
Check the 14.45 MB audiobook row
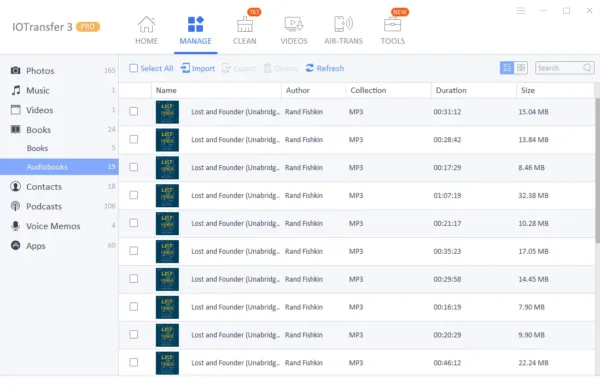134,279
